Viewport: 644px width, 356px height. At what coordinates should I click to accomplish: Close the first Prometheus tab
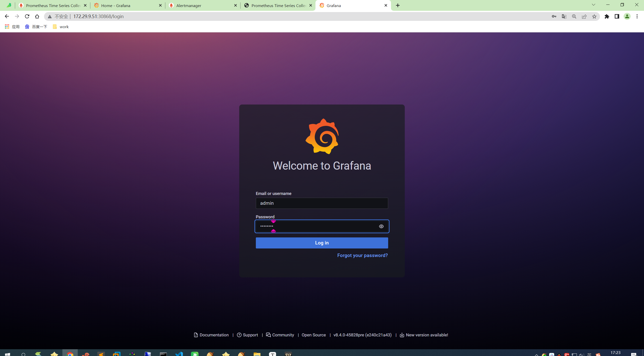point(85,5)
